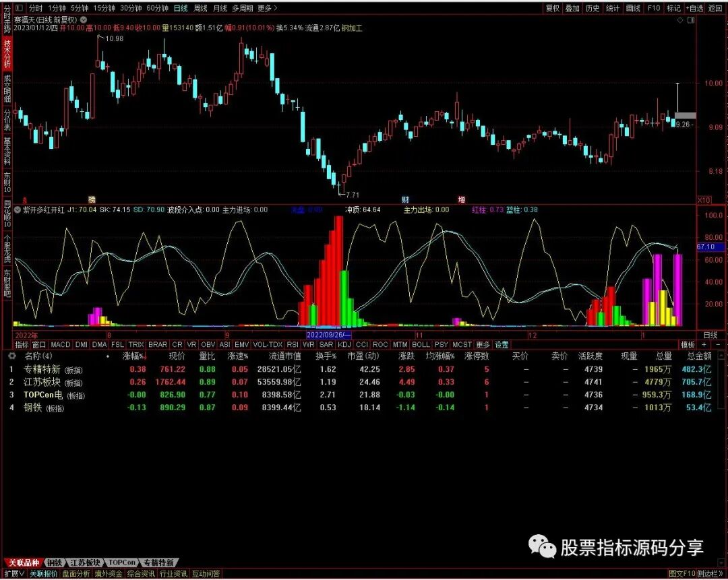The width and height of the screenshot is (728, 580).
Task: Open 盘面分析 in the bottom bar
Action: pyautogui.click(x=76, y=574)
